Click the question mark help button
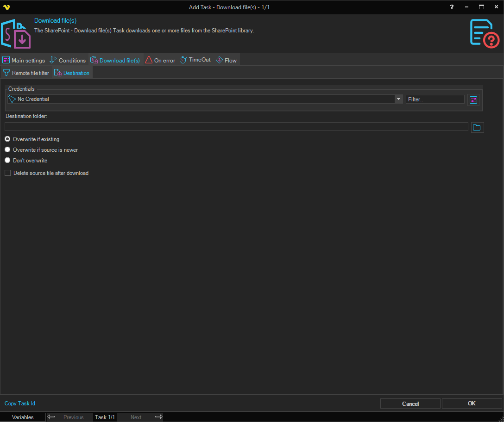This screenshot has height=422, width=504. 452,7
